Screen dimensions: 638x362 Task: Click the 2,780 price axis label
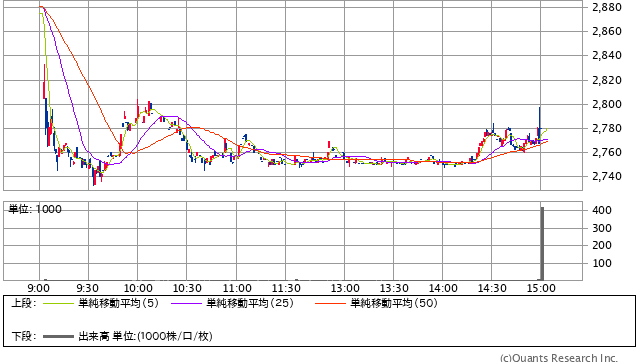(x=607, y=129)
